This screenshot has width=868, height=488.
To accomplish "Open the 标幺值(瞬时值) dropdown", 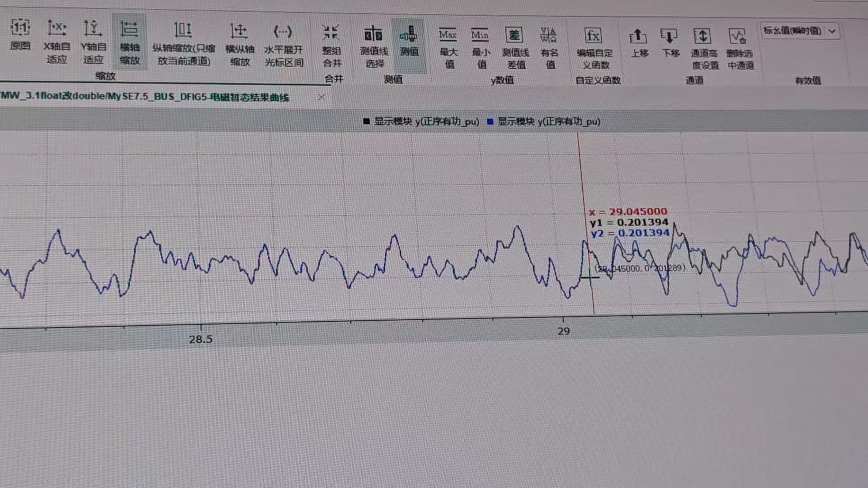I will (x=831, y=31).
